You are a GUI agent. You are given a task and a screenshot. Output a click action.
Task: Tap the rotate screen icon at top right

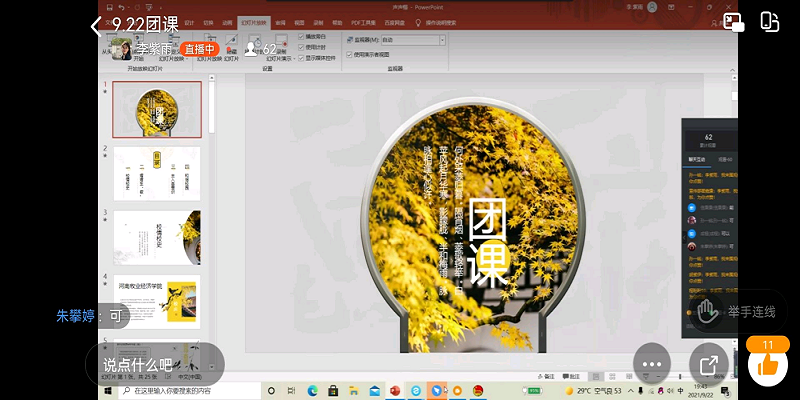[770, 23]
